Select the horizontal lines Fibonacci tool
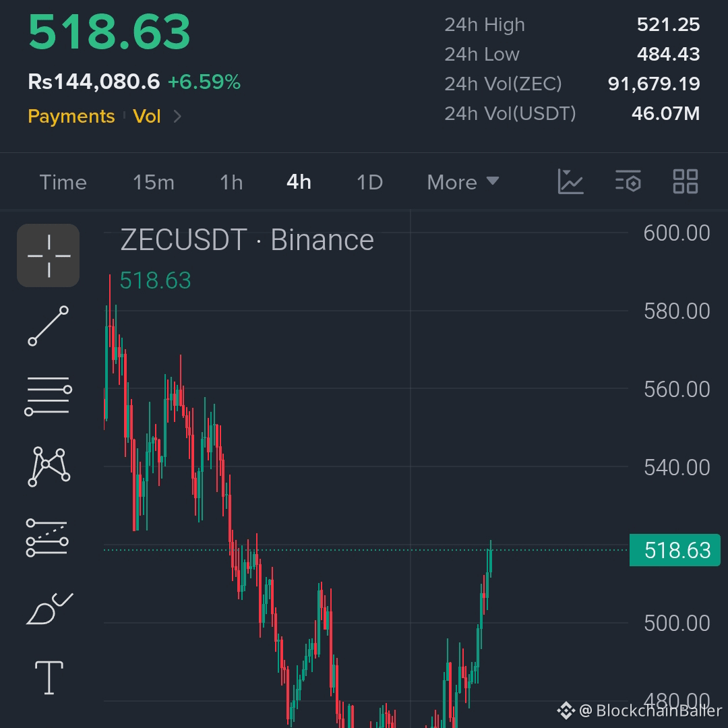The height and width of the screenshot is (728, 728). [x=49, y=396]
